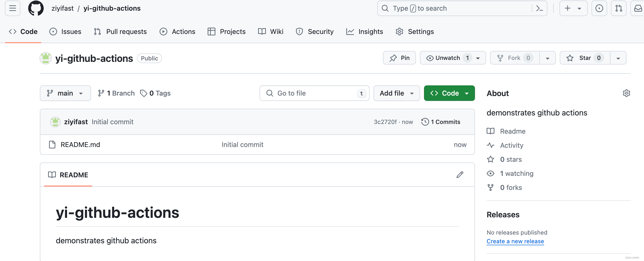
Task: Focus the Type / to search field
Action: (x=462, y=8)
